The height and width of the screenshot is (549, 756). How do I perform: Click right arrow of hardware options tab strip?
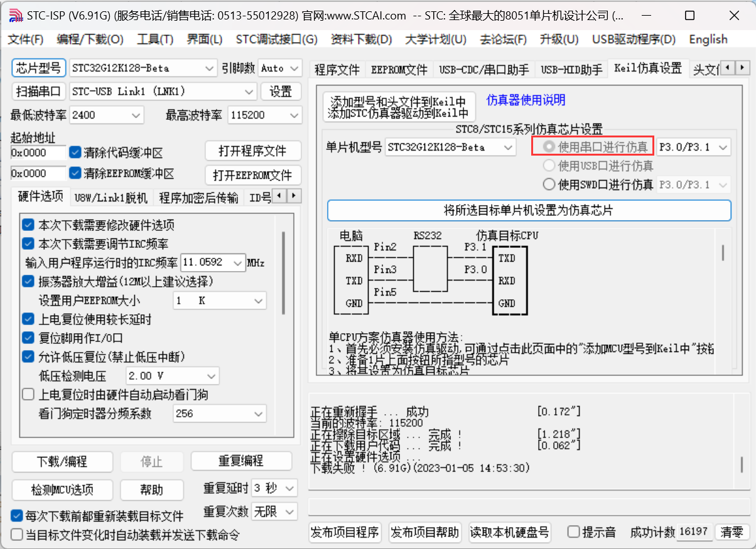pos(294,195)
